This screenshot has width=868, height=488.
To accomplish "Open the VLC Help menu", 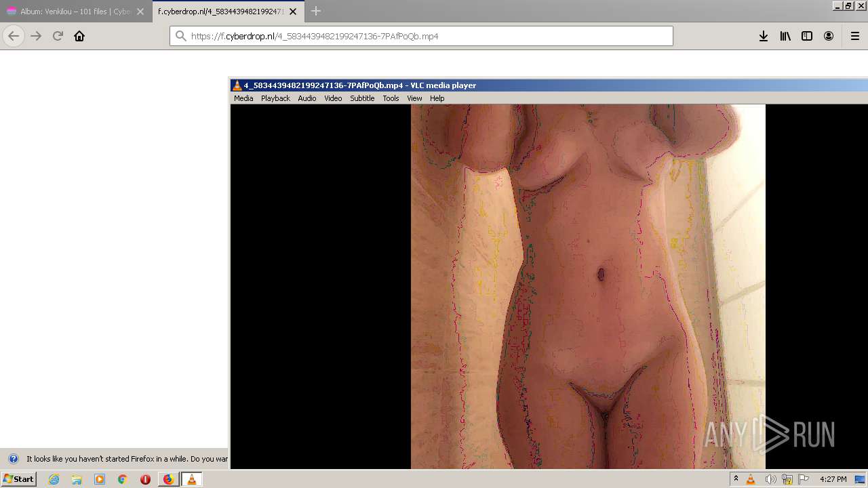I will [x=437, y=98].
